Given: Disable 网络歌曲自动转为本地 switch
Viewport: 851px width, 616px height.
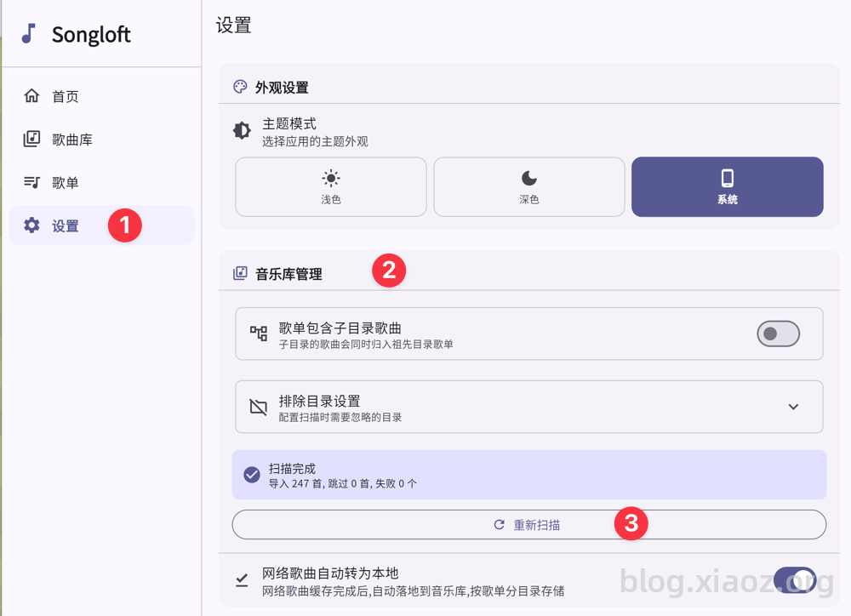Looking at the screenshot, I should [795, 581].
